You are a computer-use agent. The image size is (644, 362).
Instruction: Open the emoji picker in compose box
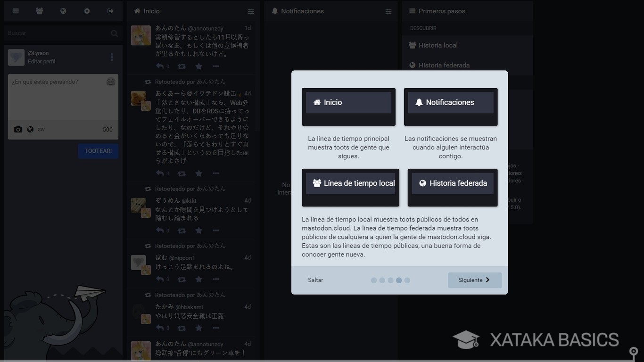pos(111,82)
